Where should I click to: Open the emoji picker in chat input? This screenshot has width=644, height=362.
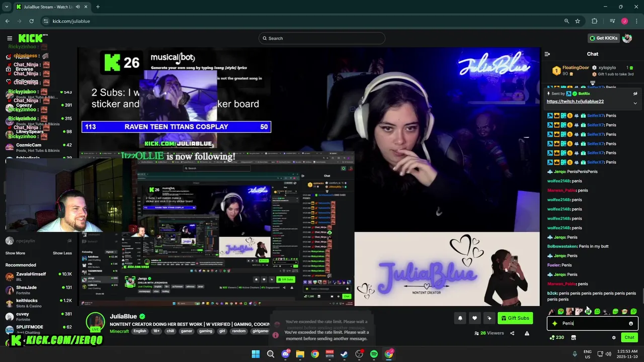[631, 323]
